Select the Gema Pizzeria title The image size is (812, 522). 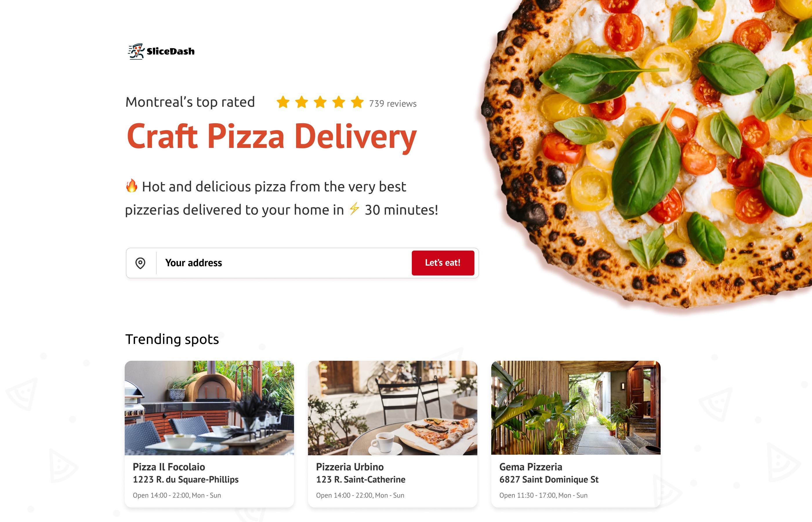pos(530,467)
